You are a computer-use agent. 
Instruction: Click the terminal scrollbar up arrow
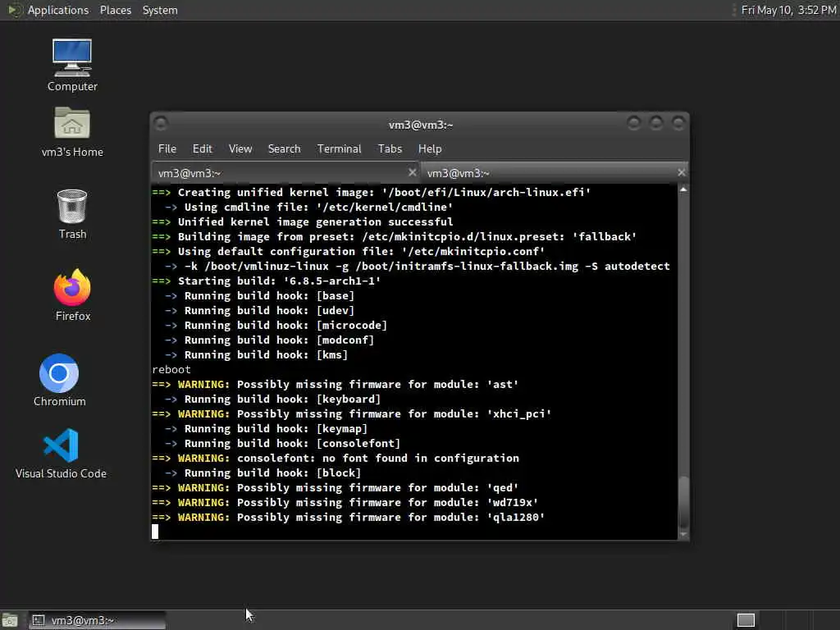click(683, 189)
